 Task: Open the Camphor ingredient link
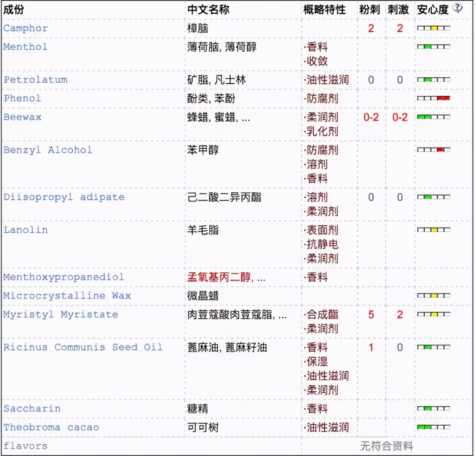25,28
